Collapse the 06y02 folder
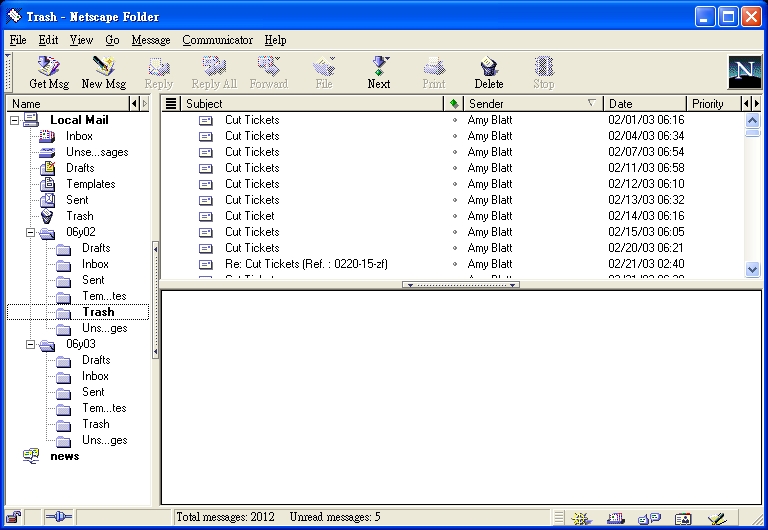The width and height of the screenshot is (768, 530). pos(30,232)
